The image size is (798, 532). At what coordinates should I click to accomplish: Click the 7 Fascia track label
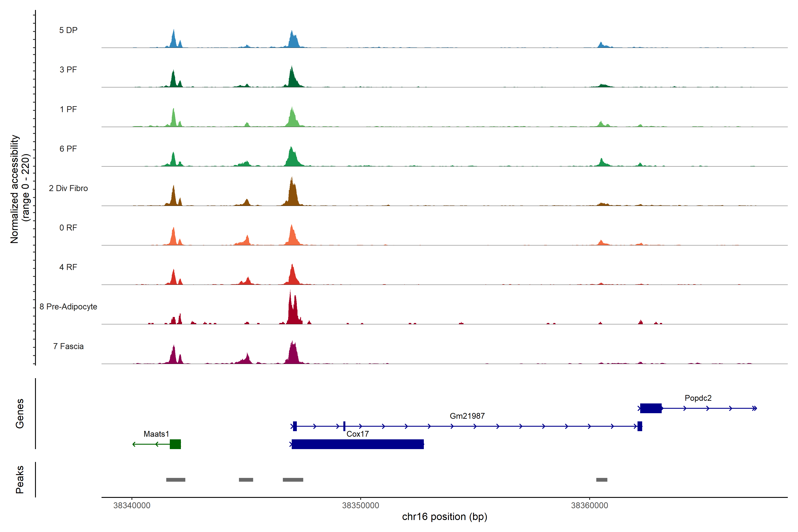pyautogui.click(x=68, y=346)
